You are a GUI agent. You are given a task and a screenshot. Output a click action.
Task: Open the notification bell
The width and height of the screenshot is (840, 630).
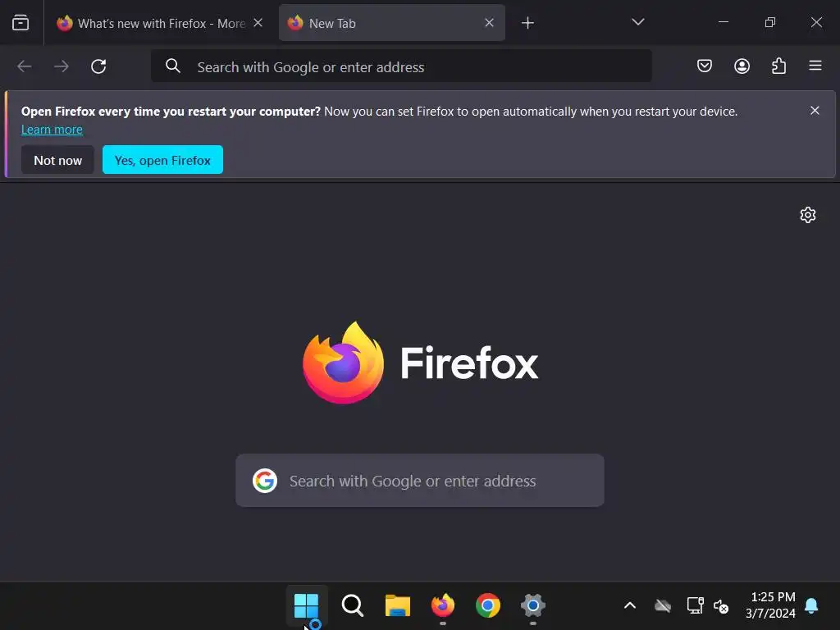pyautogui.click(x=811, y=605)
